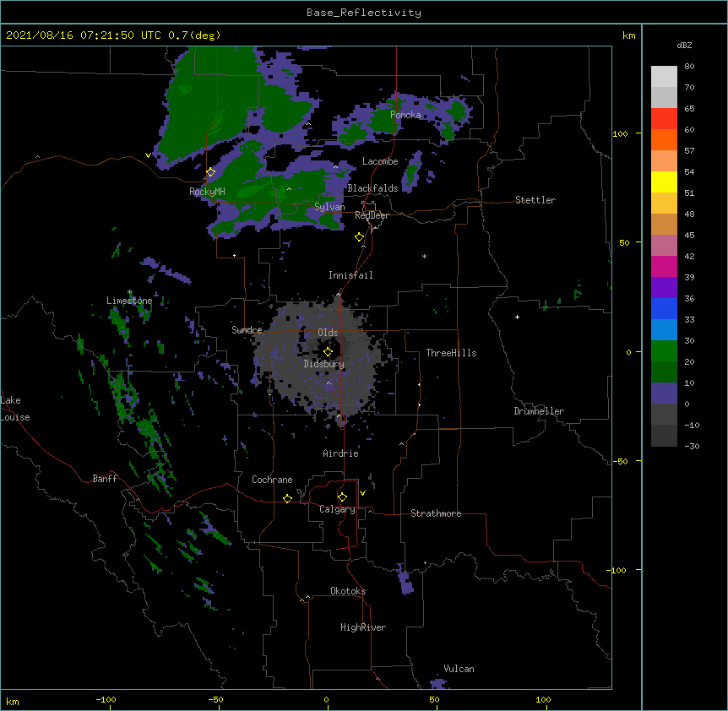Click the Ponoka city label
728x711 pixels.
point(405,115)
